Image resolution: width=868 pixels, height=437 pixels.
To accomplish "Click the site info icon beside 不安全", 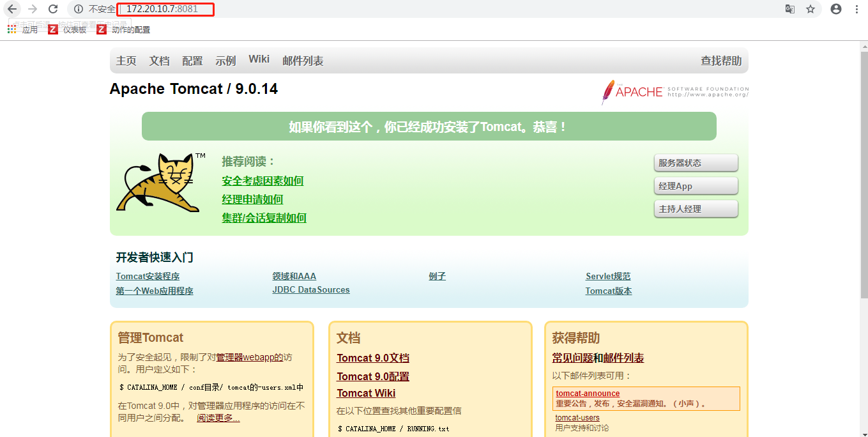I will 79,9.
